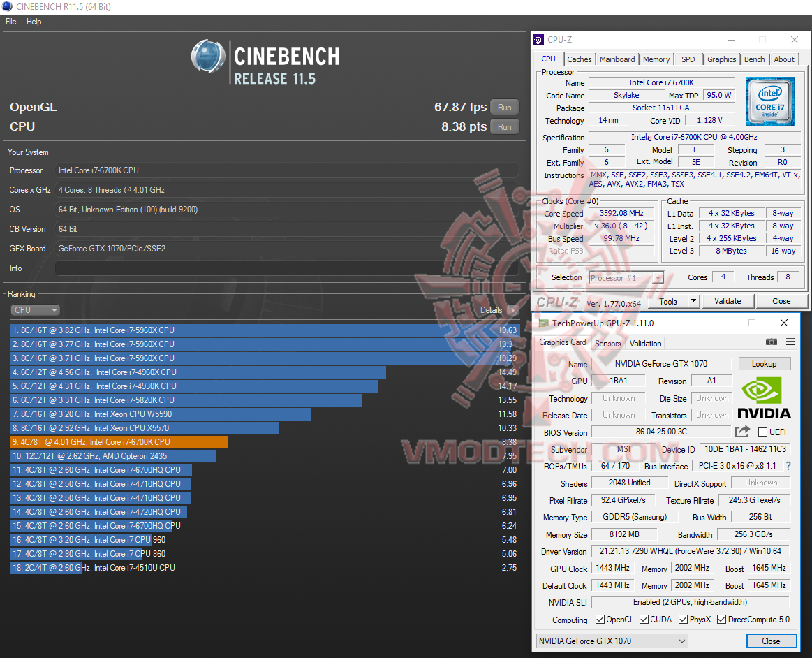Switch to the Graphics tab in CPU-Z
This screenshot has height=658, width=812.
[722, 59]
